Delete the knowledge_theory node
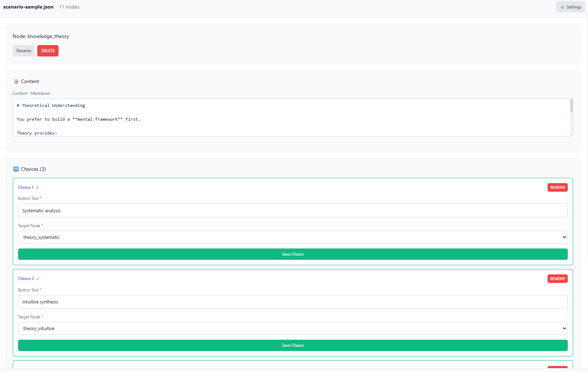This screenshot has width=588, height=372. pyautogui.click(x=48, y=51)
